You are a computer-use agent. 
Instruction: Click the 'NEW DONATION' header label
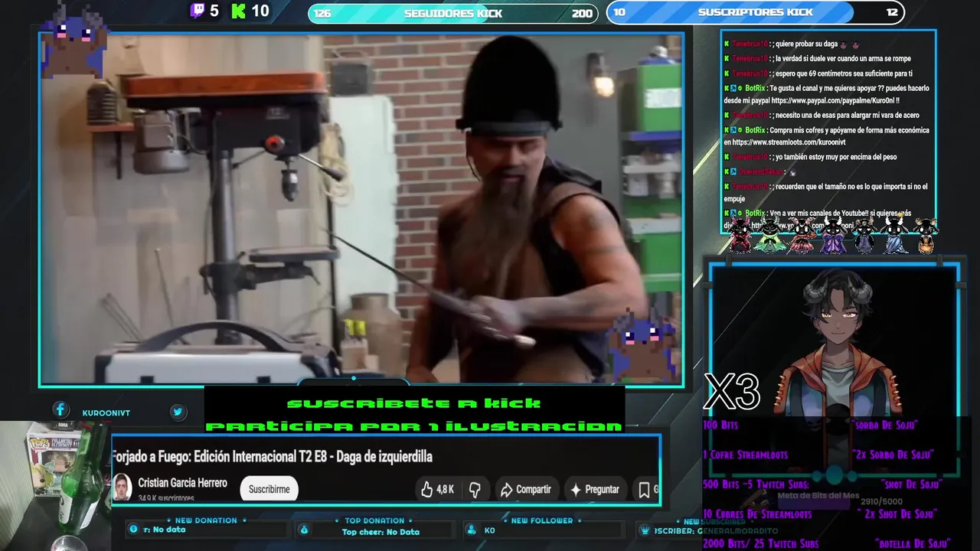tap(206, 520)
